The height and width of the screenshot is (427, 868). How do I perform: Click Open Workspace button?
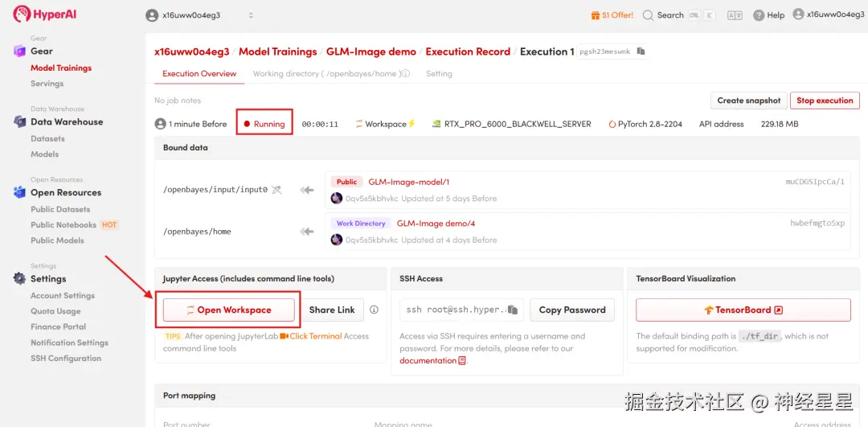coord(228,310)
